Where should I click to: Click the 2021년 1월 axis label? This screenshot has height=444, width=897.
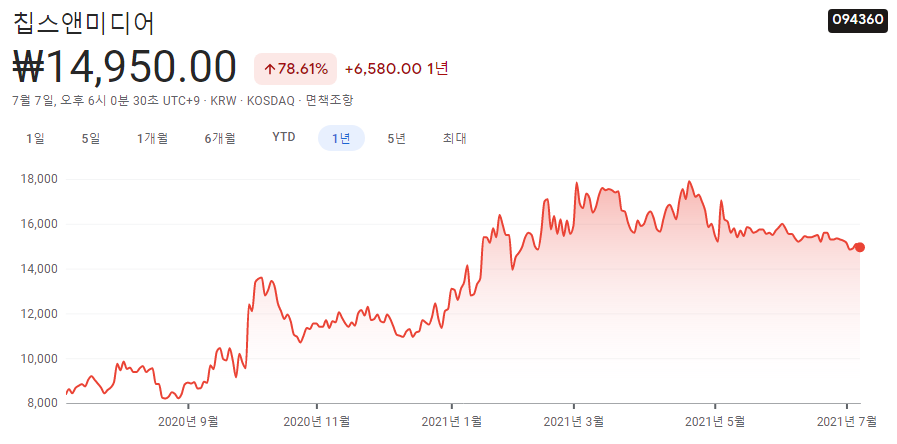point(452,422)
